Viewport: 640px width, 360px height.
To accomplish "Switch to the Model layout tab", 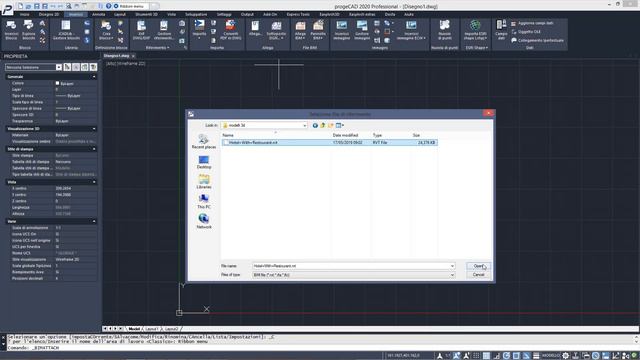I will click(134, 329).
